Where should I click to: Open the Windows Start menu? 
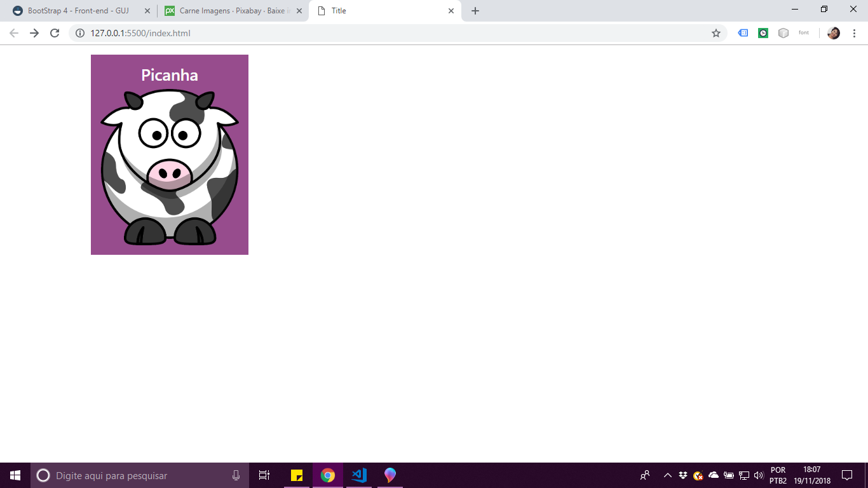tap(15, 475)
